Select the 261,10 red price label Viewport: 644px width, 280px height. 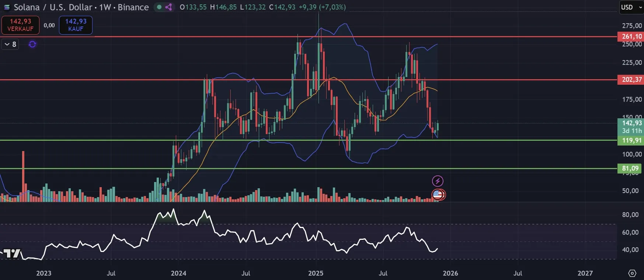pyautogui.click(x=631, y=36)
